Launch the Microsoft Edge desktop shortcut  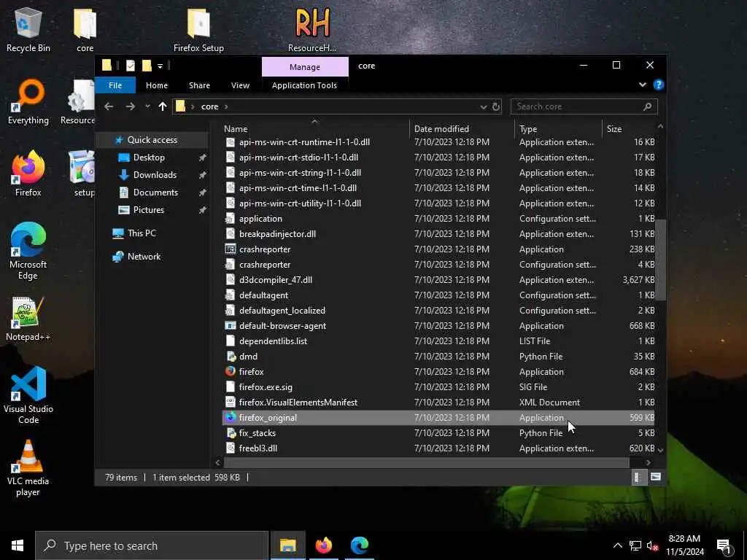coord(28,251)
